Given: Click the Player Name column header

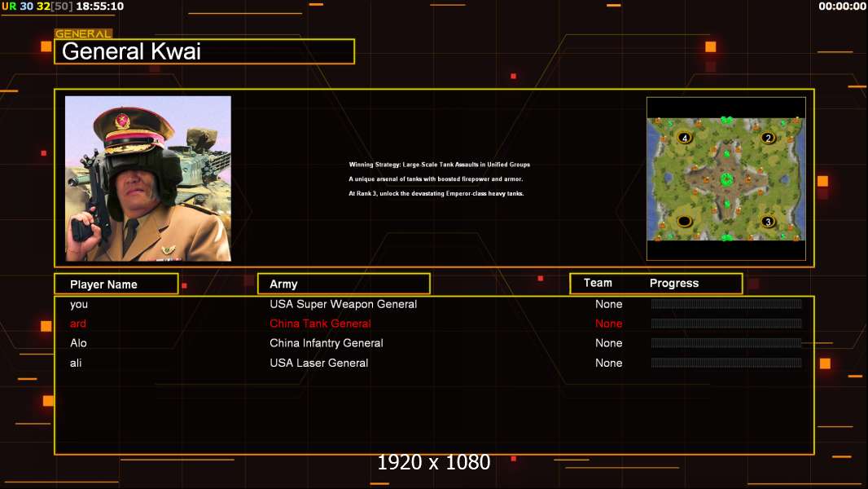Looking at the screenshot, I should click(x=116, y=284).
